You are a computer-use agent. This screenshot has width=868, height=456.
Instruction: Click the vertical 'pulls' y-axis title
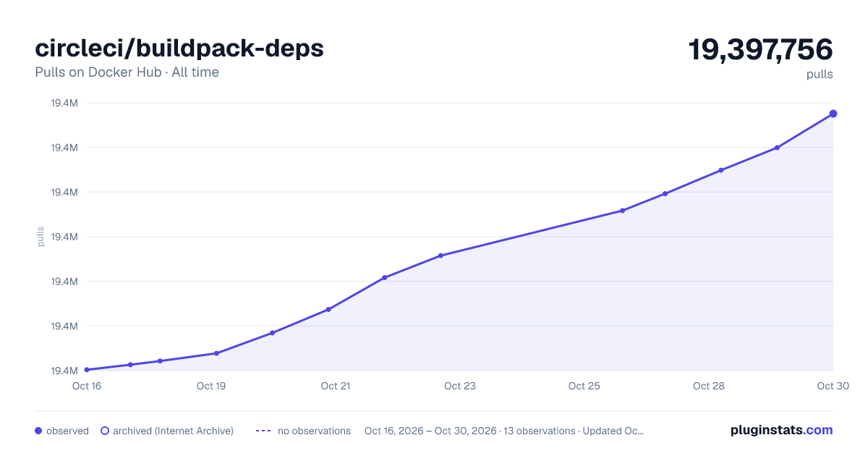(41, 237)
